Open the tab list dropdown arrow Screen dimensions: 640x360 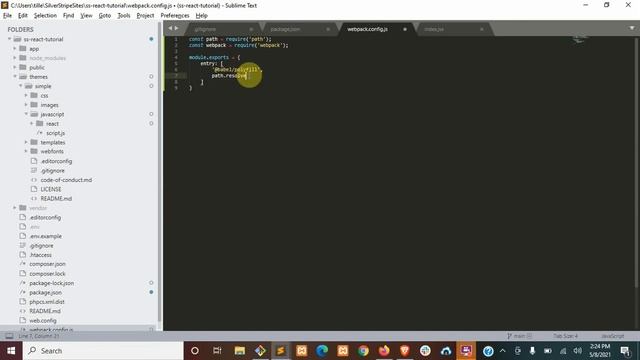[631, 28]
